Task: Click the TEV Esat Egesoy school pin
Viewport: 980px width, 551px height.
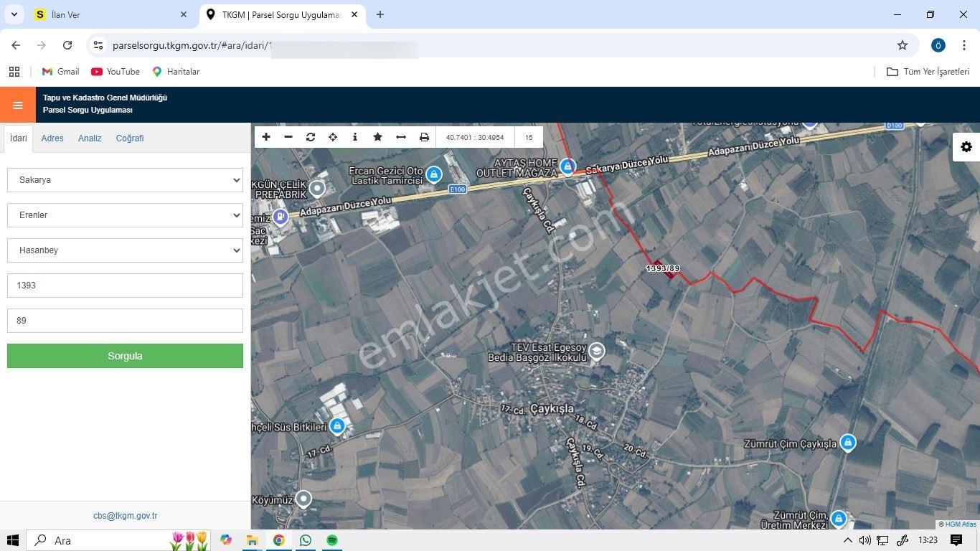Action: (596, 351)
